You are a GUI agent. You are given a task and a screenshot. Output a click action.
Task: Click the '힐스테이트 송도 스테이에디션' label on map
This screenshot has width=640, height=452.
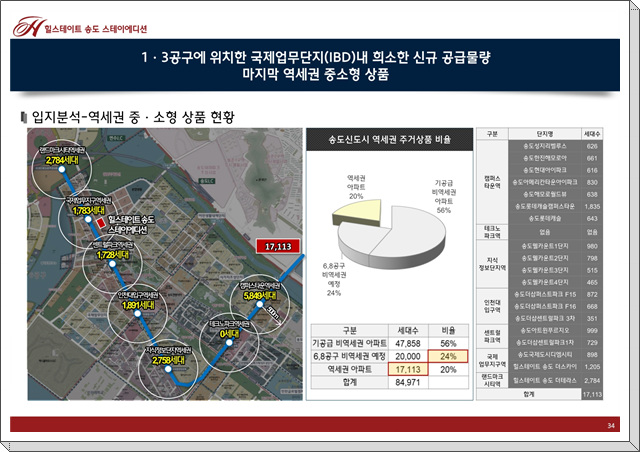click(x=131, y=225)
